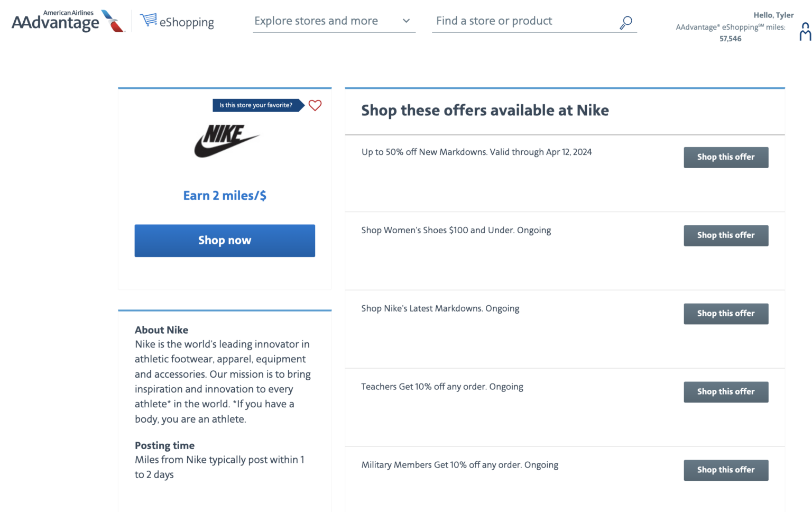Click the Nike swoosh logo
Screen dimensions: 812x512
click(226, 141)
